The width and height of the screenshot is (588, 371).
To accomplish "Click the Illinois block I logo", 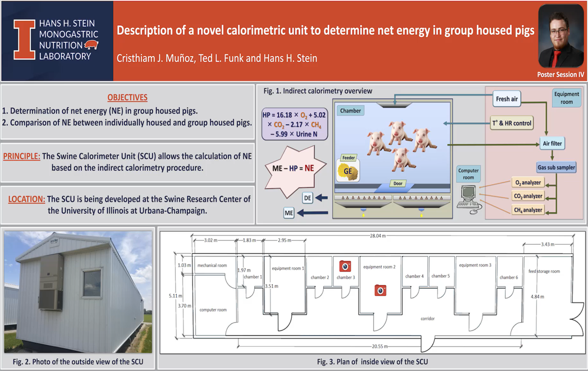I will click(24, 40).
